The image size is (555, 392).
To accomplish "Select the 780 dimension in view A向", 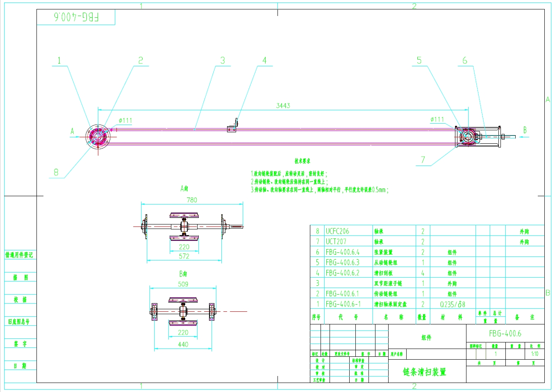I will 192,200.
